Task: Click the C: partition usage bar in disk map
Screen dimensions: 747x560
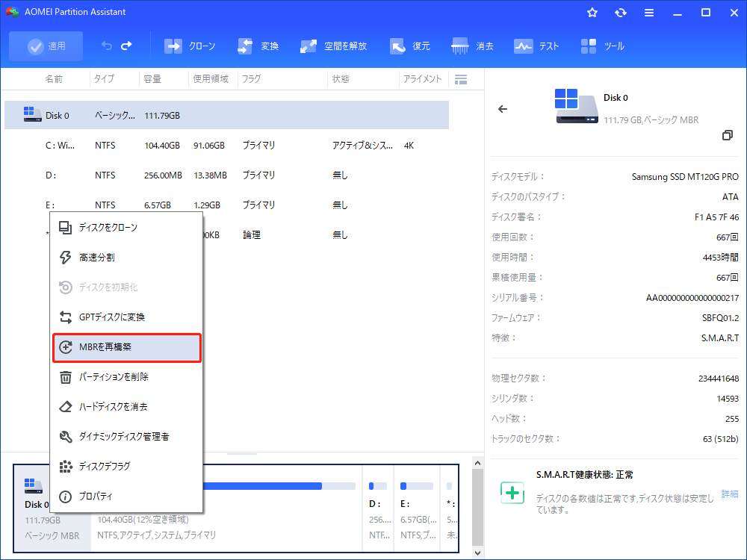Action: coord(279,486)
